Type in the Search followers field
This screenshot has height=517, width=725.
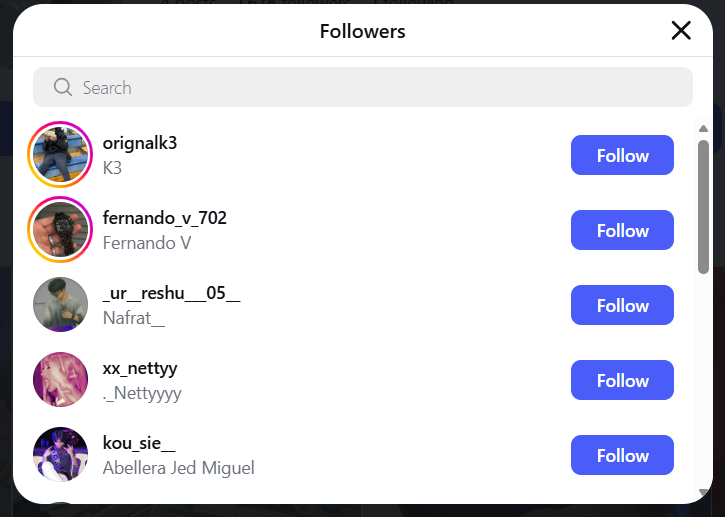pos(380,88)
